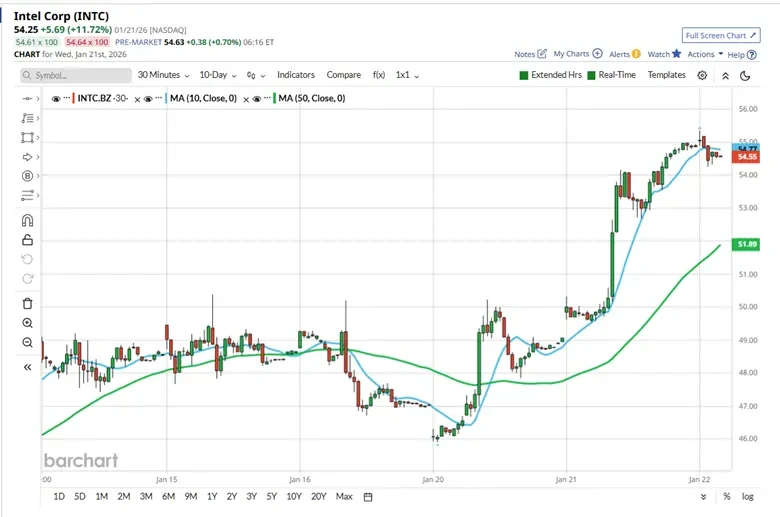Zoom out using the minus magnifier

(x=27, y=342)
